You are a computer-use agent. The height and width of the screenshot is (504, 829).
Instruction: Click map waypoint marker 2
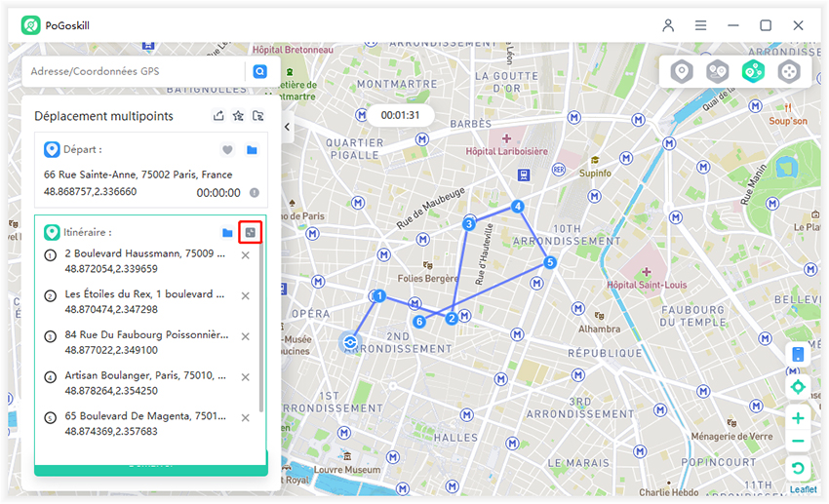click(x=452, y=319)
